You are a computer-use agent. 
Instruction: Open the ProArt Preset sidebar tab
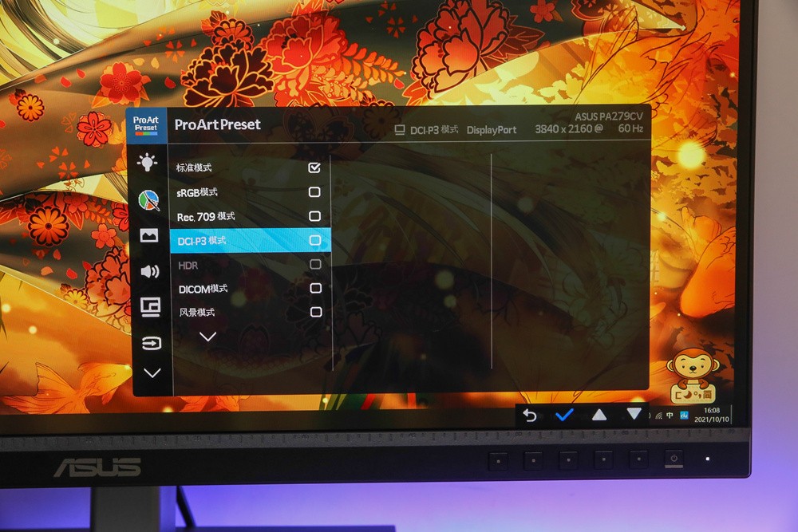click(146, 125)
